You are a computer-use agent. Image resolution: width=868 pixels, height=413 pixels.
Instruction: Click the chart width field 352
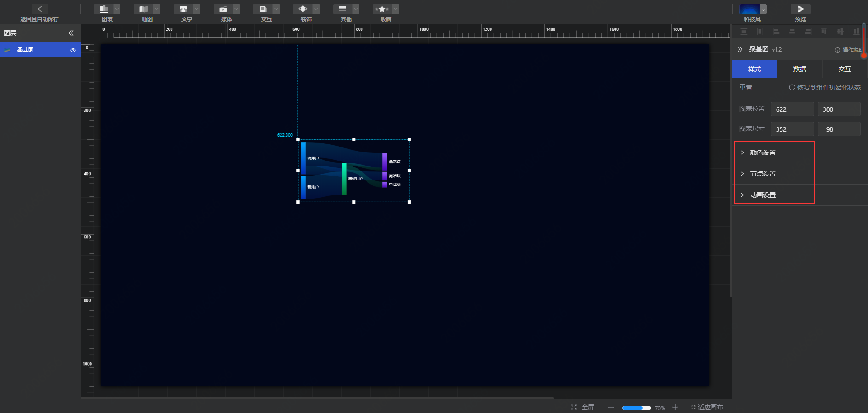[x=792, y=129]
